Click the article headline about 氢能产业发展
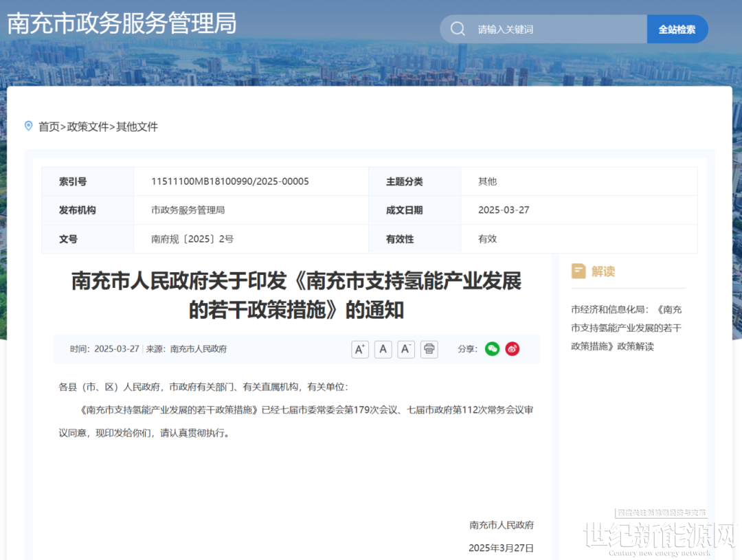Image resolution: width=742 pixels, height=560 pixels. (x=296, y=295)
